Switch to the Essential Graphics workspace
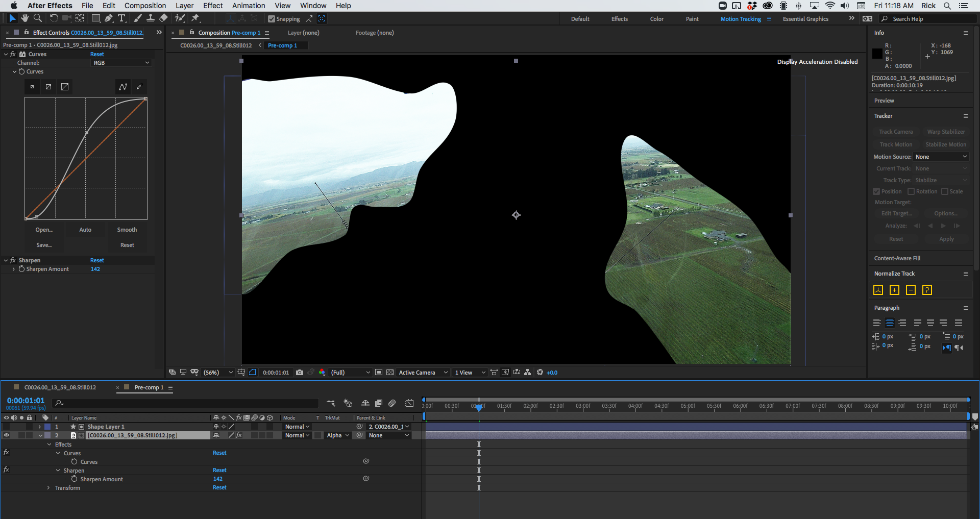The image size is (980, 519). pos(805,19)
